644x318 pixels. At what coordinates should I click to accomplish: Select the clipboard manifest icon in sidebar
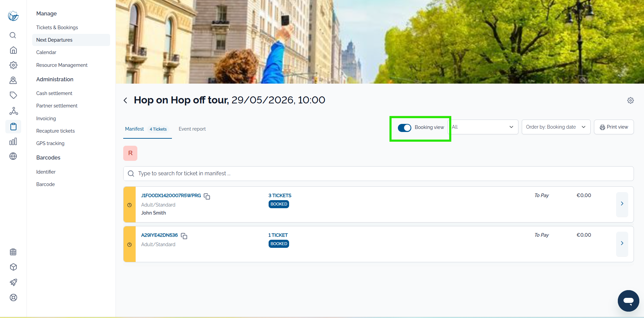tap(13, 127)
